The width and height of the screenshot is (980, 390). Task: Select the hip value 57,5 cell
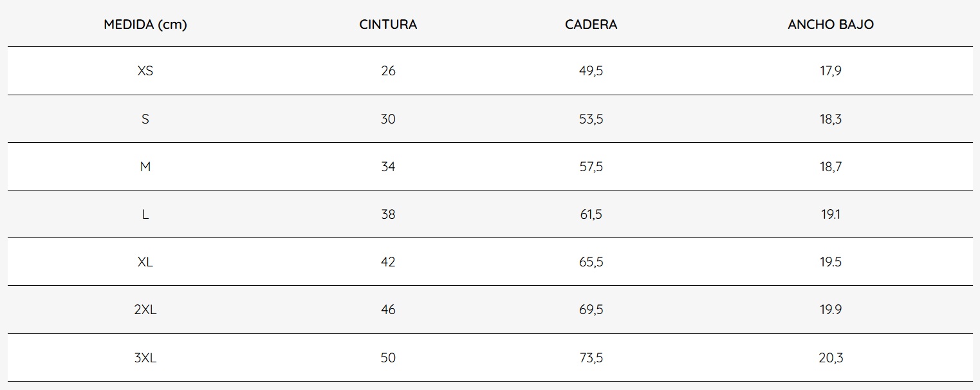pyautogui.click(x=591, y=167)
